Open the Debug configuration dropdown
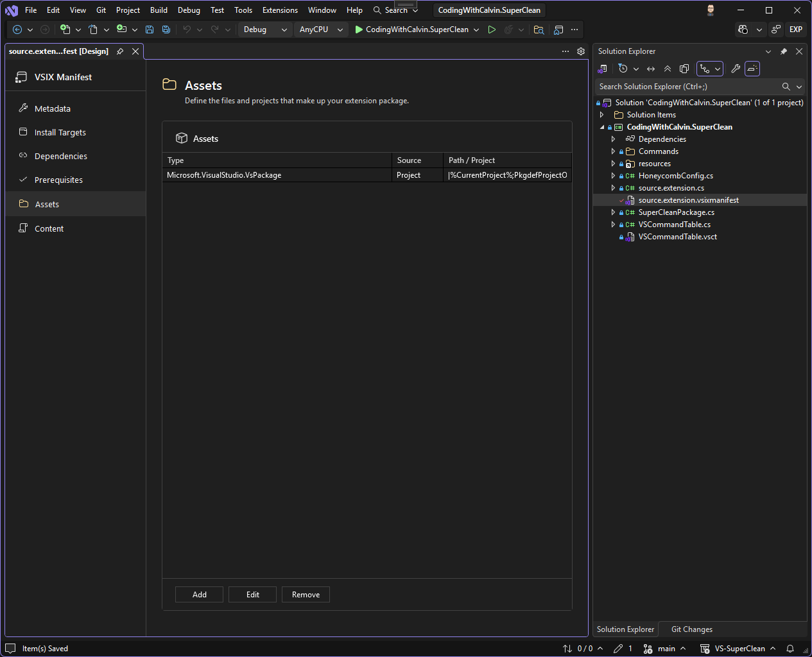This screenshot has height=657, width=812. point(264,30)
